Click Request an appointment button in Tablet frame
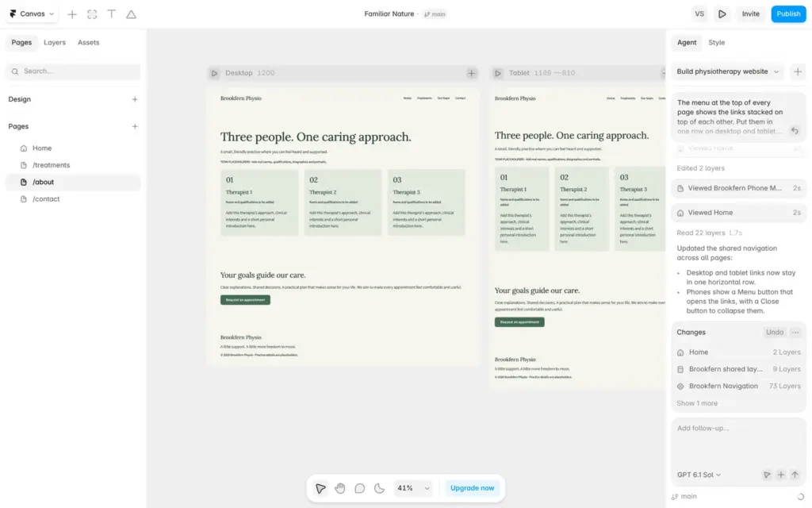 [519, 322]
